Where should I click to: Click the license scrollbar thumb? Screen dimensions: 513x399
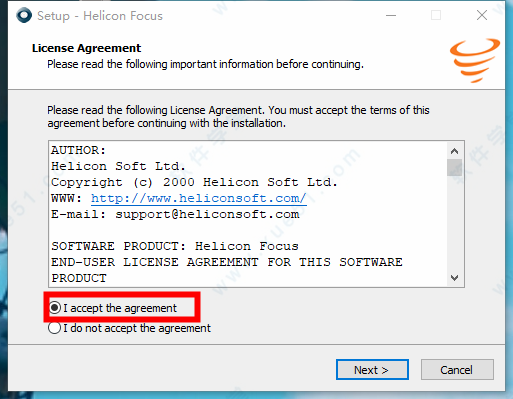click(x=454, y=168)
